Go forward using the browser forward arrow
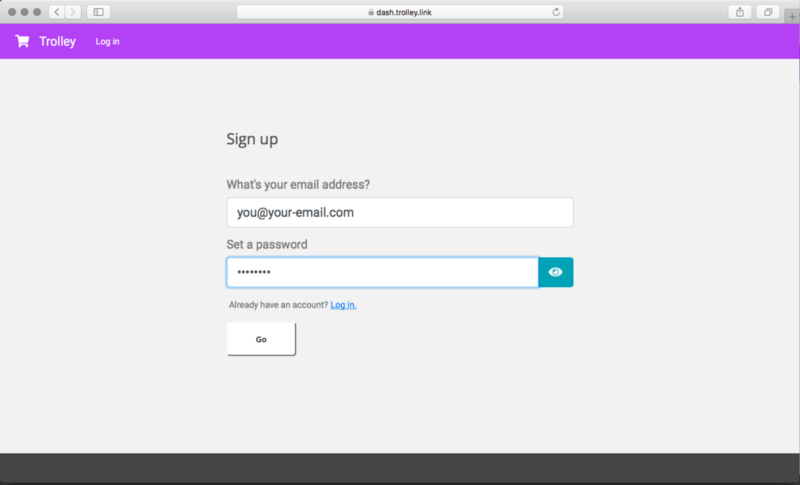Screen dimensions: 800x485 73,12
